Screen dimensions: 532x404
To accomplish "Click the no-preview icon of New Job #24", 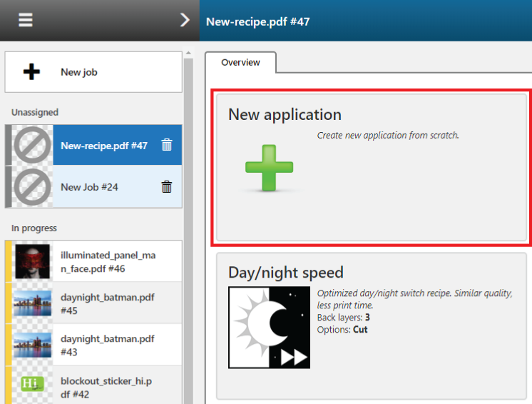I will pos(32,187).
